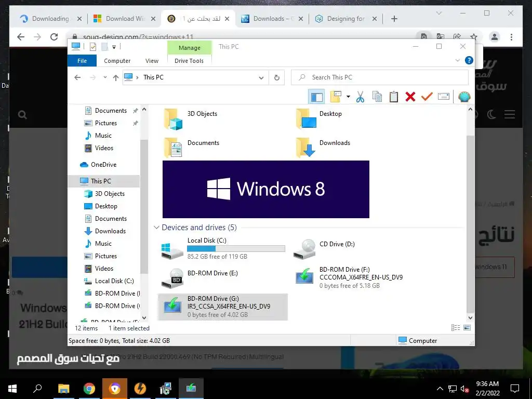Click the blue Help question mark icon

click(x=469, y=60)
